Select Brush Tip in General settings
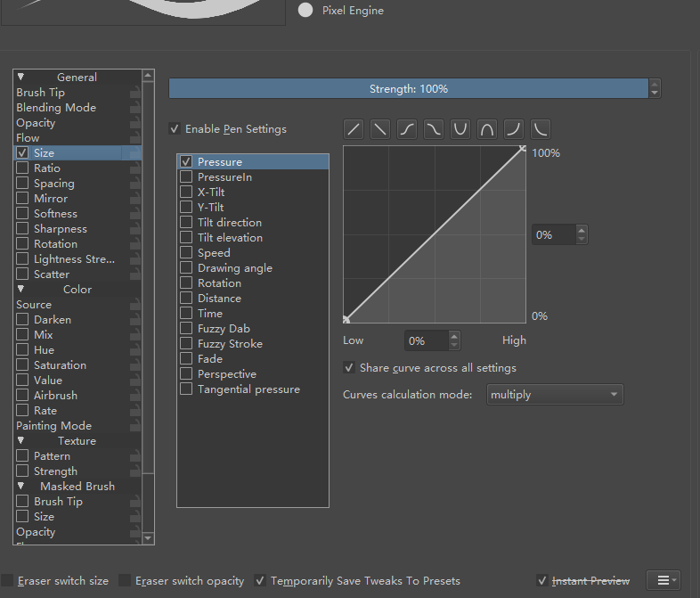Viewport: 700px width, 598px height. tap(41, 93)
